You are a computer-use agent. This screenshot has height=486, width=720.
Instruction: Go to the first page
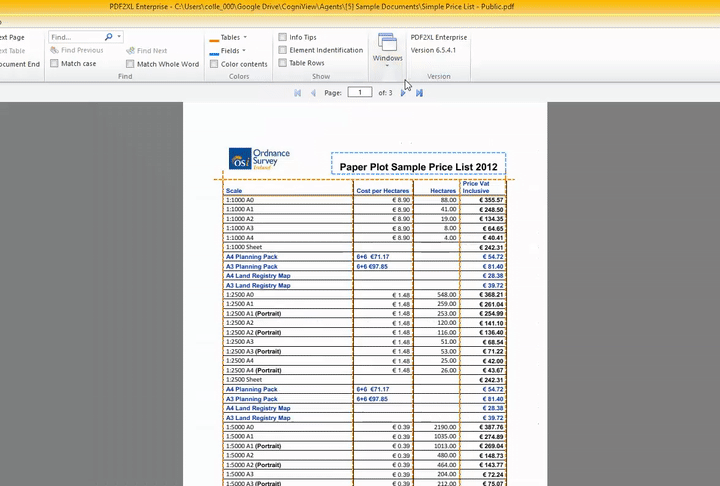pos(297,93)
